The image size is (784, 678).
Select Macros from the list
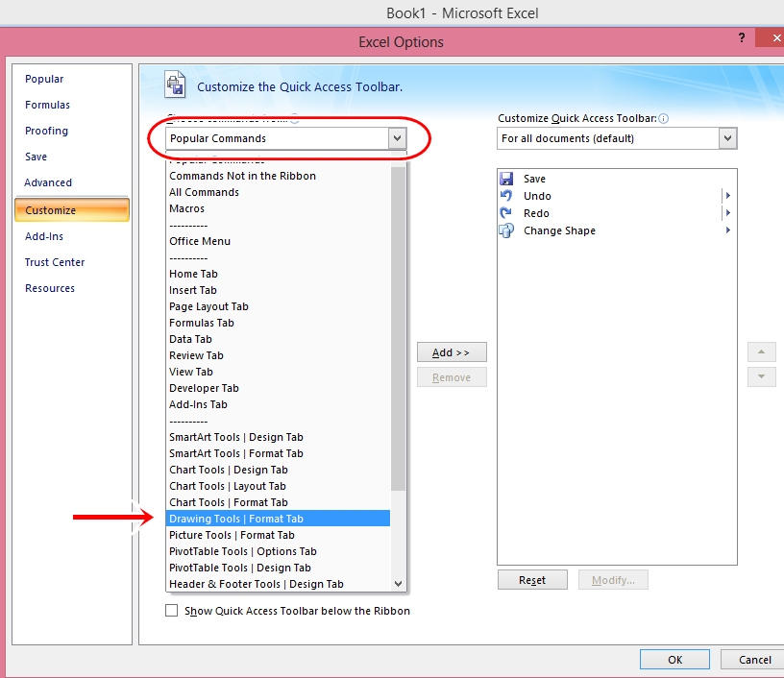tap(278, 208)
